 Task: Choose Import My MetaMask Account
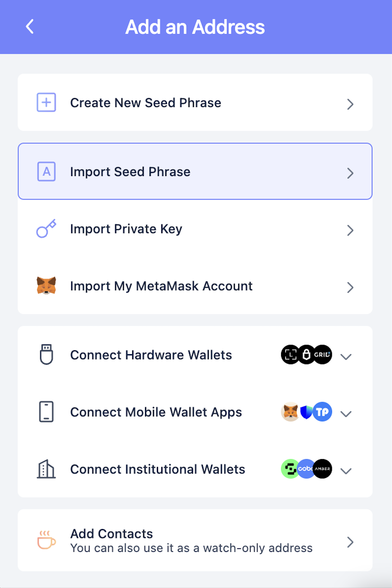click(x=195, y=286)
